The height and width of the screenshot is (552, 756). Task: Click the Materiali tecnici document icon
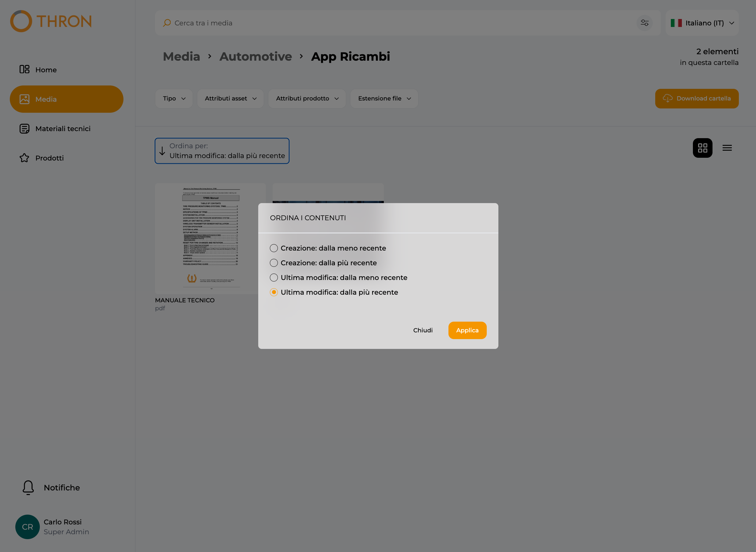click(x=25, y=129)
